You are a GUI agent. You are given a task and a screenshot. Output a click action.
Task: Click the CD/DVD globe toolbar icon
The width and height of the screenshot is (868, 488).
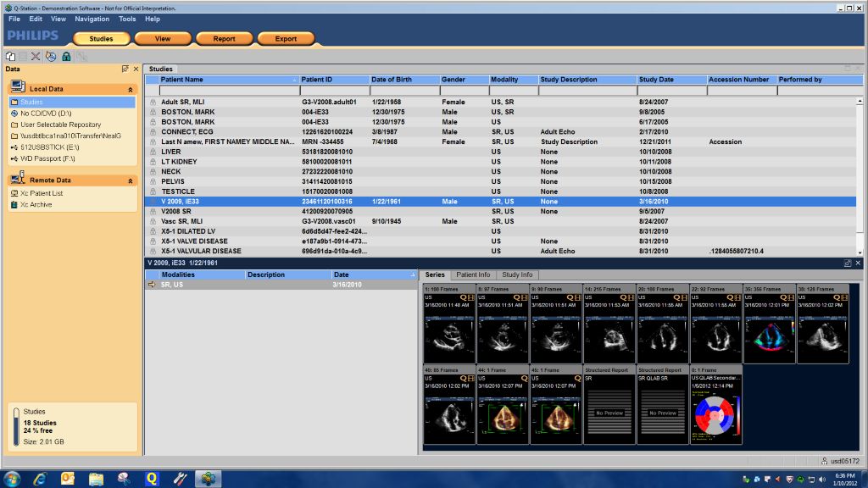pyautogui.click(x=51, y=57)
